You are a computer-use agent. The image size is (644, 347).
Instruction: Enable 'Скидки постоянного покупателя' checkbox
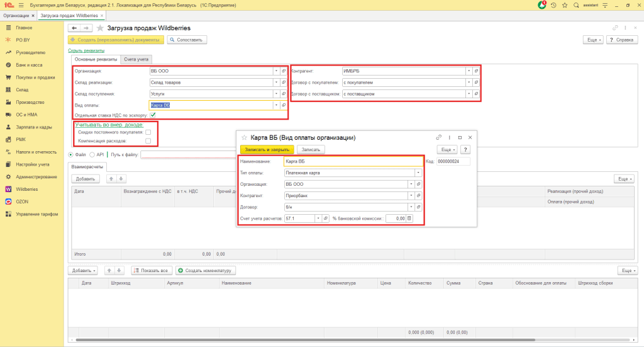point(148,133)
